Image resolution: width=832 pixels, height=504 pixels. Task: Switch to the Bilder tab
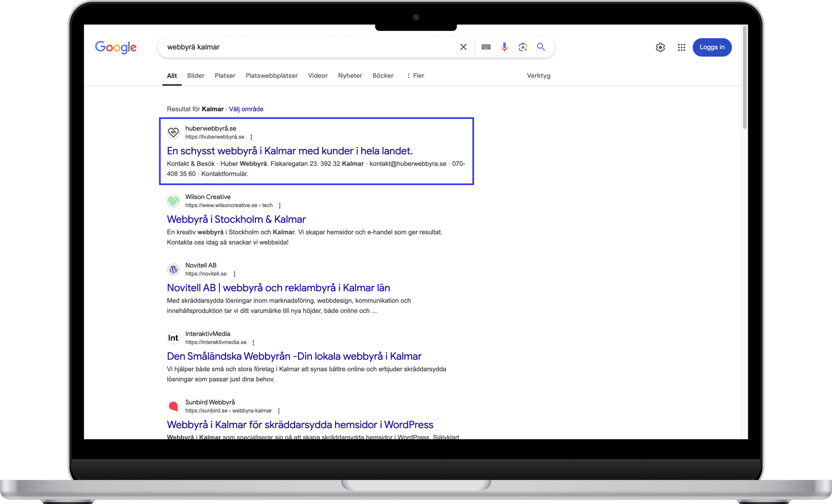click(x=196, y=76)
